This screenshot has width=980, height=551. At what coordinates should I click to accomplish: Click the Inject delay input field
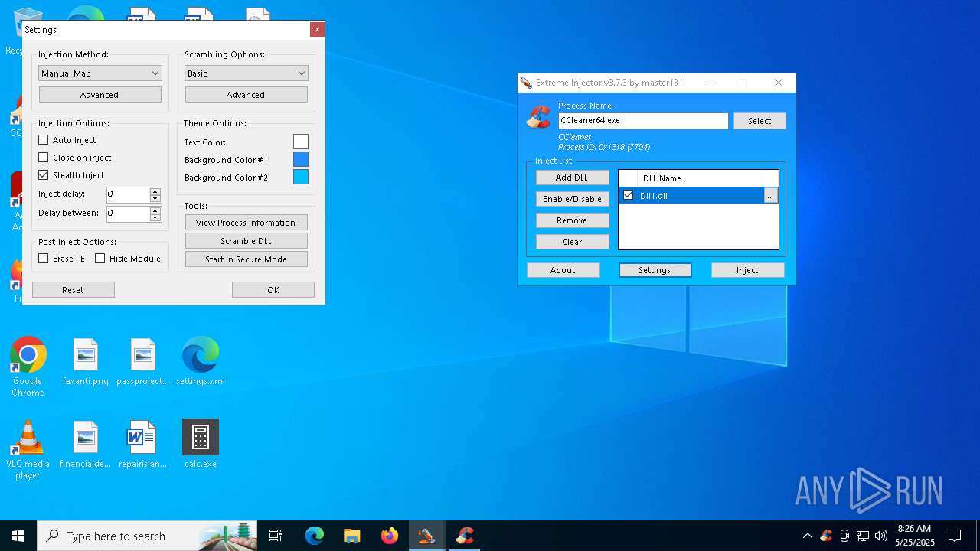pos(128,195)
